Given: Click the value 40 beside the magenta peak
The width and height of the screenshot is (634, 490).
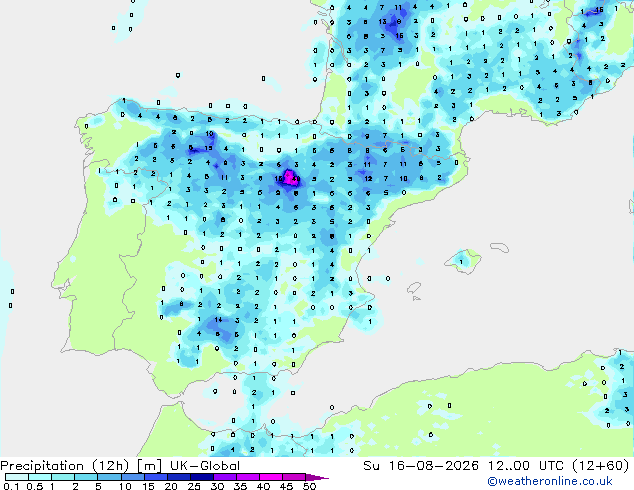Looking at the screenshot, I should 296,179.
